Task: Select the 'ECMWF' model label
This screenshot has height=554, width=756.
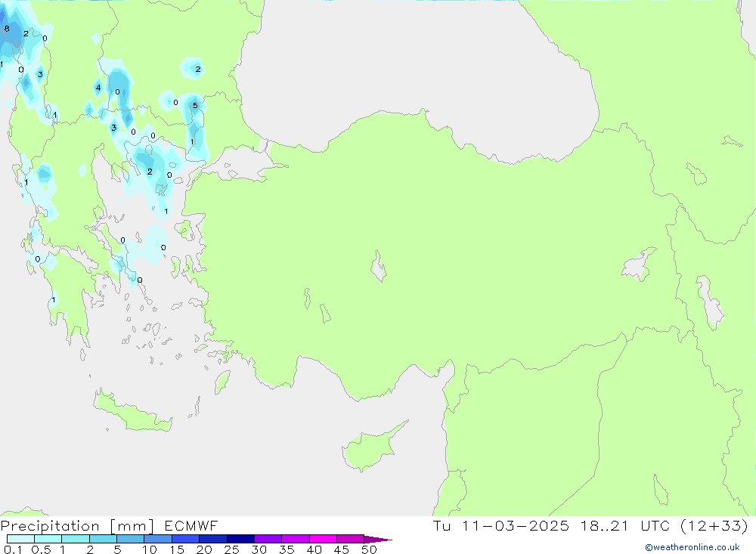Action: [x=191, y=526]
